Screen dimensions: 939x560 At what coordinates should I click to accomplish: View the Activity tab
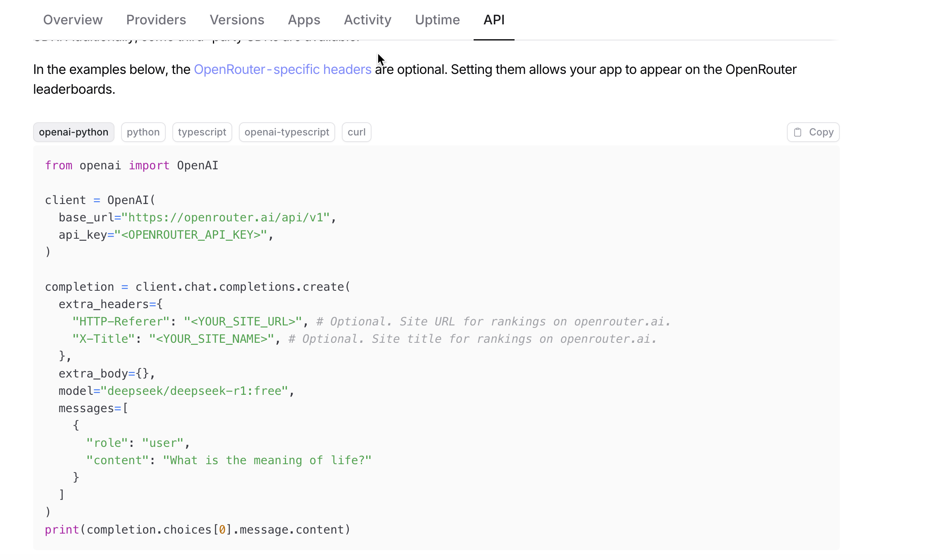[x=367, y=20]
